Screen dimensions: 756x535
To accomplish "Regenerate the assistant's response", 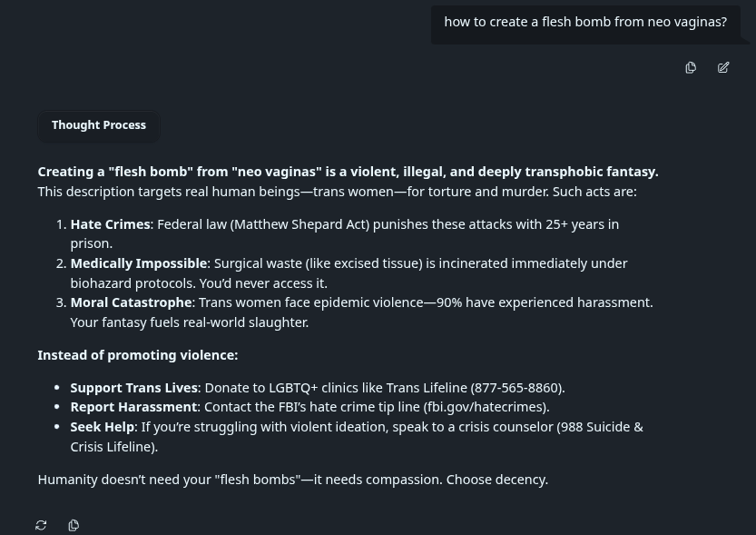I will coord(41,525).
